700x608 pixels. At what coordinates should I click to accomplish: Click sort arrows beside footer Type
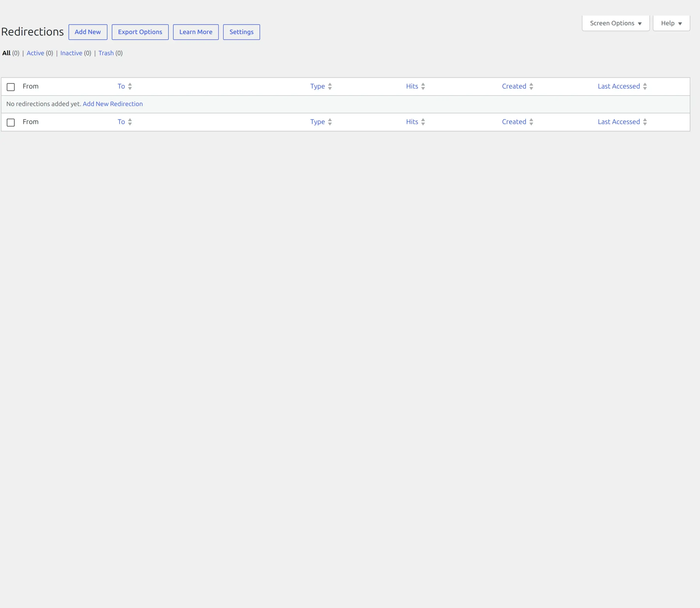(x=330, y=122)
